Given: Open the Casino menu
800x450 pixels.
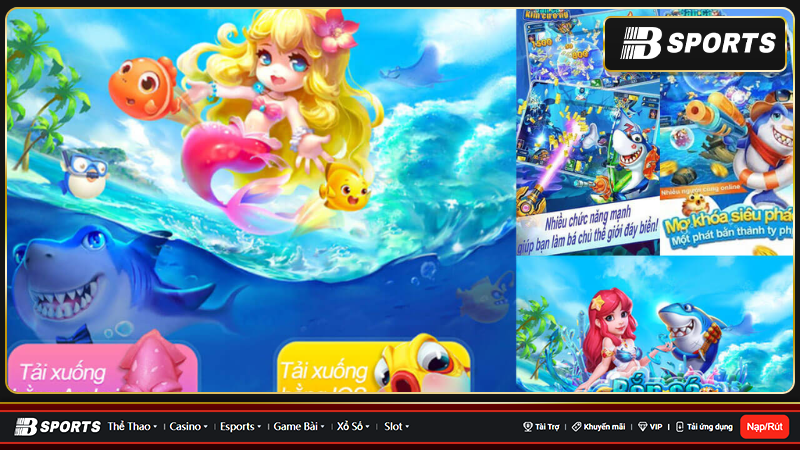Looking at the screenshot, I should point(185,427).
